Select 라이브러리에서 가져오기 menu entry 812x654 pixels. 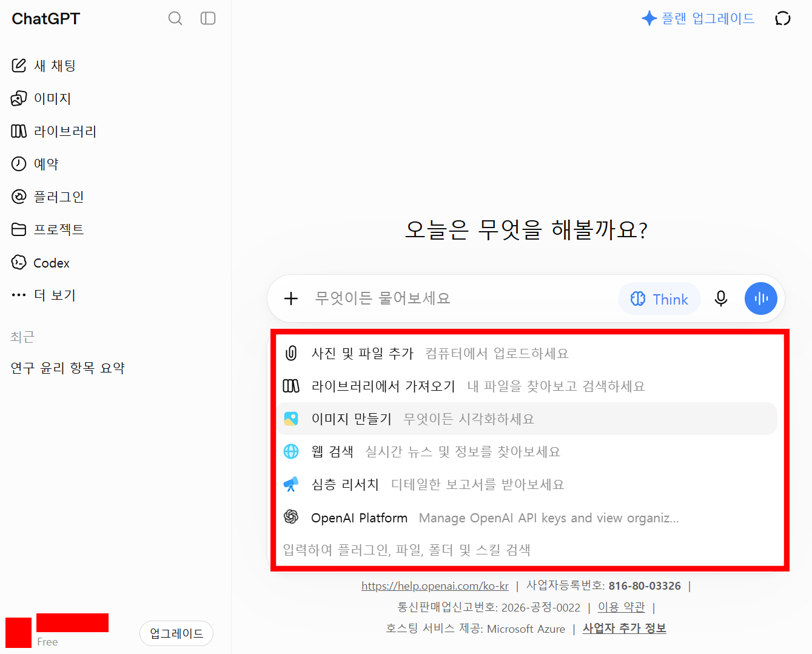click(527, 386)
